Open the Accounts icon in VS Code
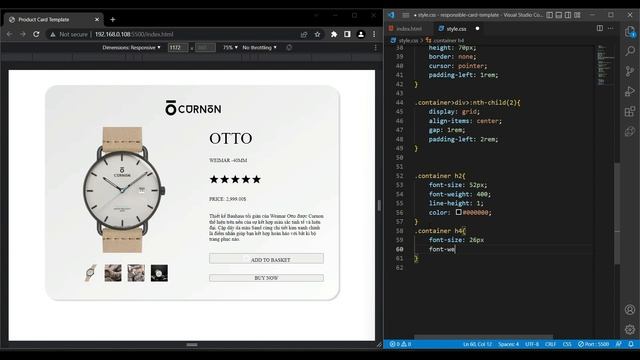Image resolution: width=640 pixels, height=360 pixels. (x=630, y=309)
